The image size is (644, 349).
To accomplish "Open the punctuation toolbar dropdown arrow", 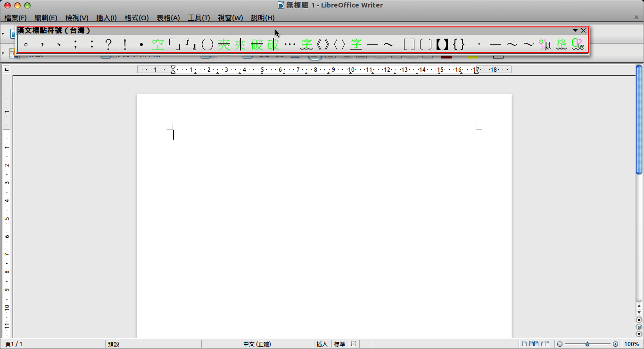I will [x=575, y=31].
